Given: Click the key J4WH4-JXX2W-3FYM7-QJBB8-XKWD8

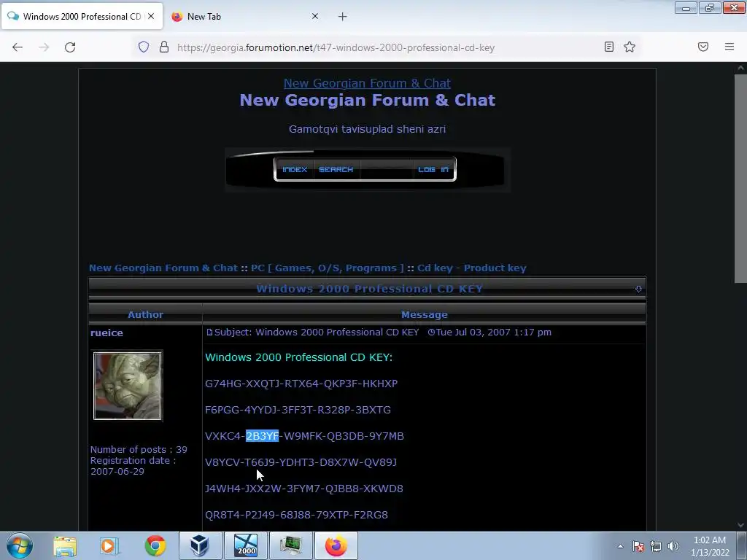Looking at the screenshot, I should [x=304, y=488].
